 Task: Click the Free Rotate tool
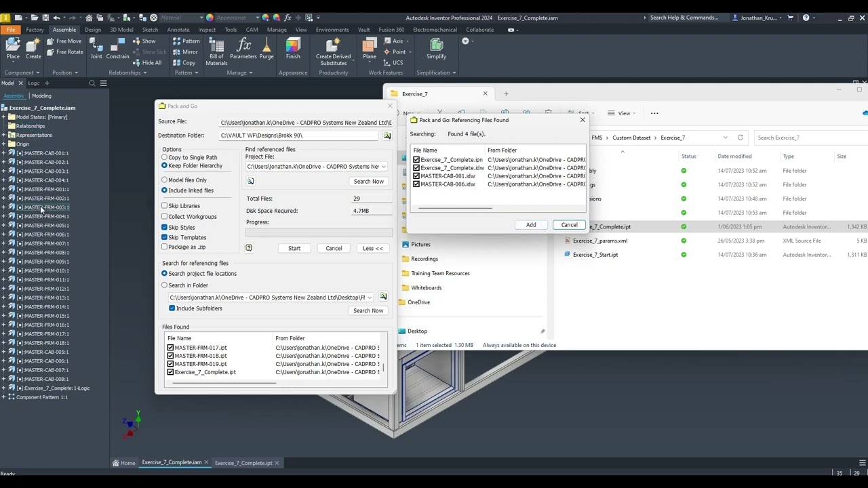(x=64, y=52)
